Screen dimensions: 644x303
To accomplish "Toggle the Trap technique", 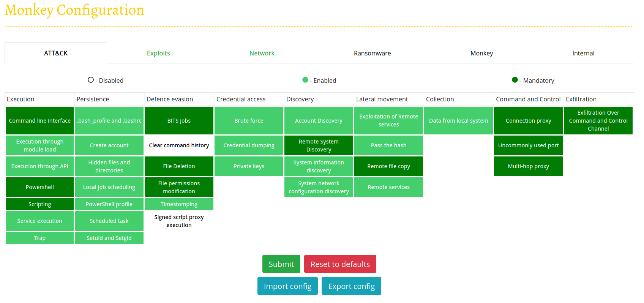I will [x=40, y=238].
